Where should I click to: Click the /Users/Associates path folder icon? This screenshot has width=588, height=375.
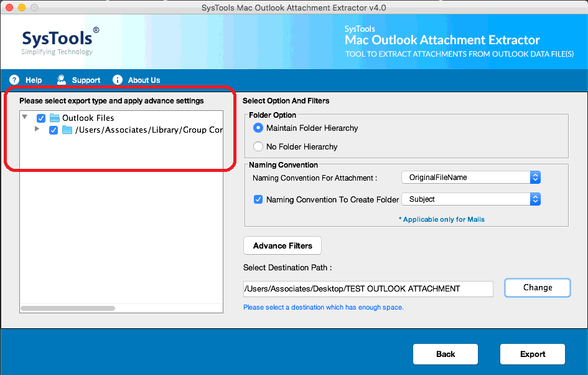pos(67,130)
